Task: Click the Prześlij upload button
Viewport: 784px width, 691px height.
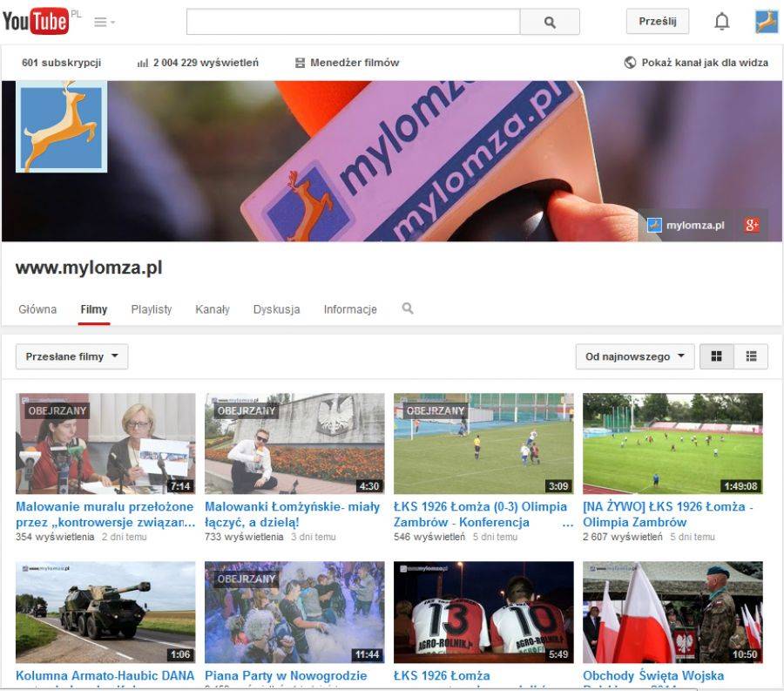Action: 658,22
